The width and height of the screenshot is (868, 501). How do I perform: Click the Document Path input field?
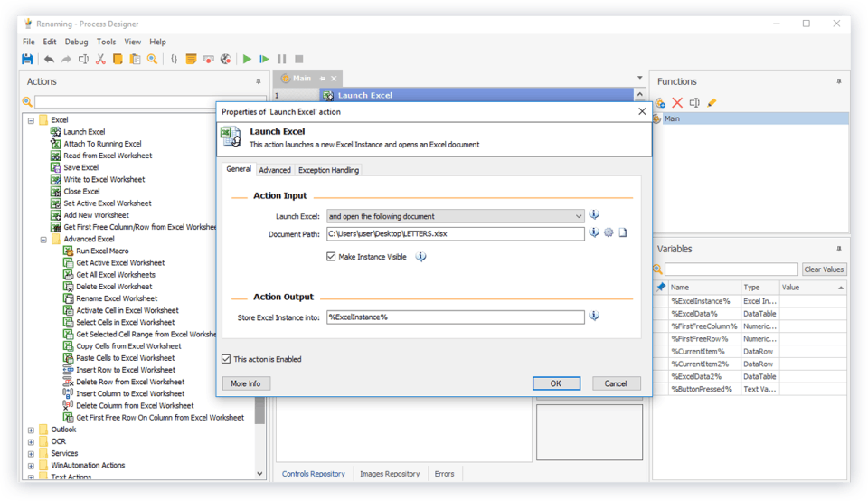click(455, 233)
